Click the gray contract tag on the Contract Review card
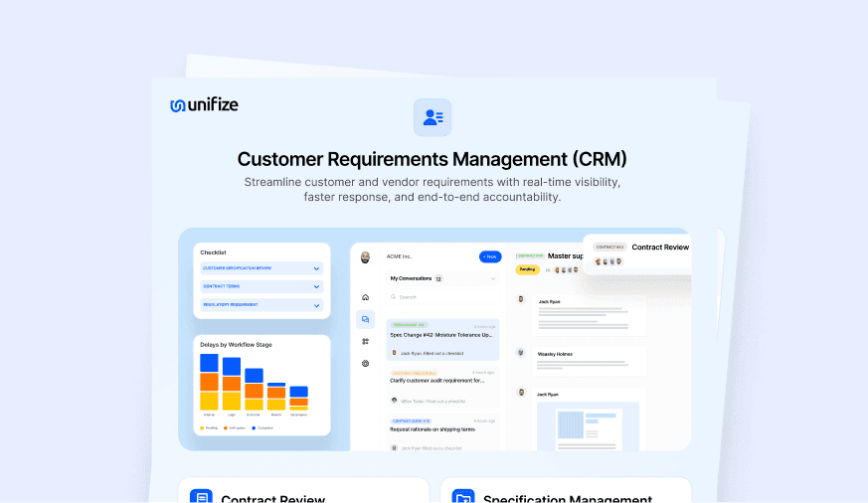Screen dimensions: 868x503 click(609, 248)
